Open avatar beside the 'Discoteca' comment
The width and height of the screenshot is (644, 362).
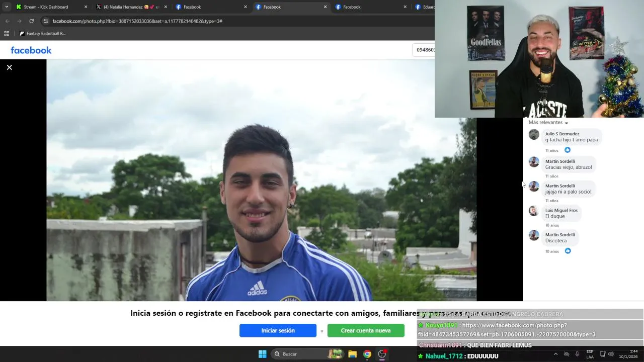pyautogui.click(x=534, y=235)
